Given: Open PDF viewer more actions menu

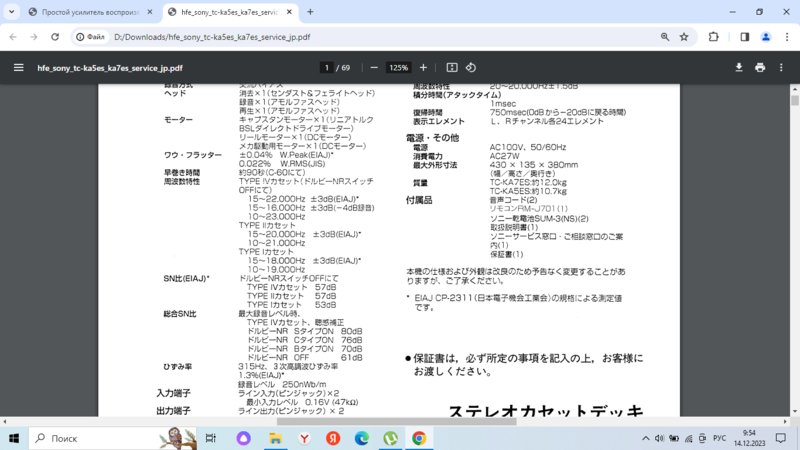Looking at the screenshot, I should point(781,67).
